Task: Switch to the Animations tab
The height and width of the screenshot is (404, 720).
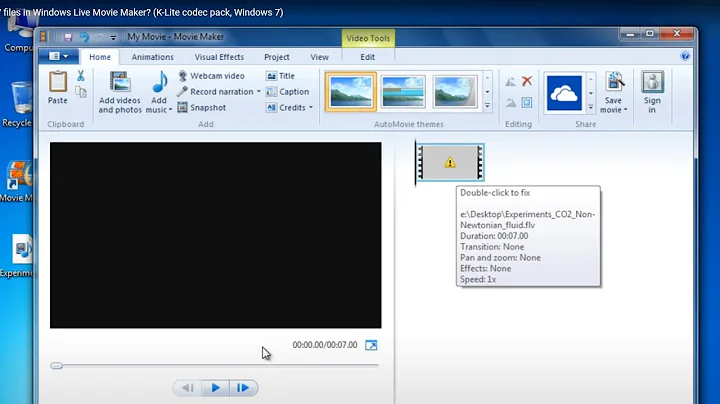Action: (152, 57)
